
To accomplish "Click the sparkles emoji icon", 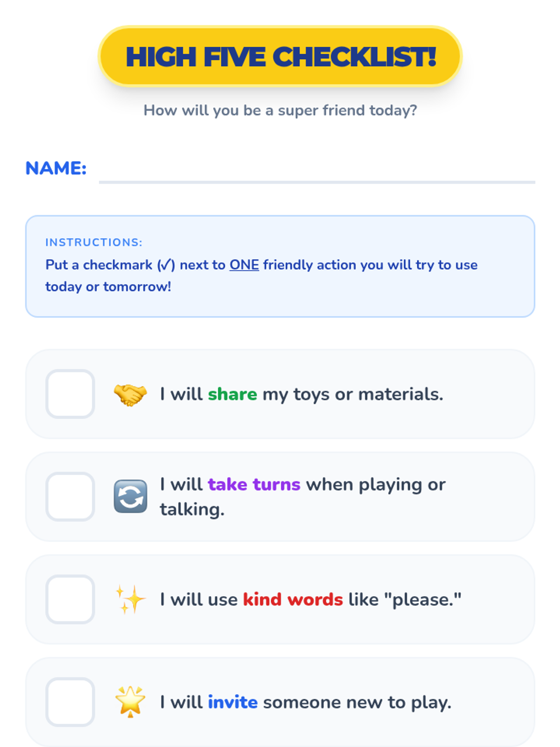I will [130, 599].
